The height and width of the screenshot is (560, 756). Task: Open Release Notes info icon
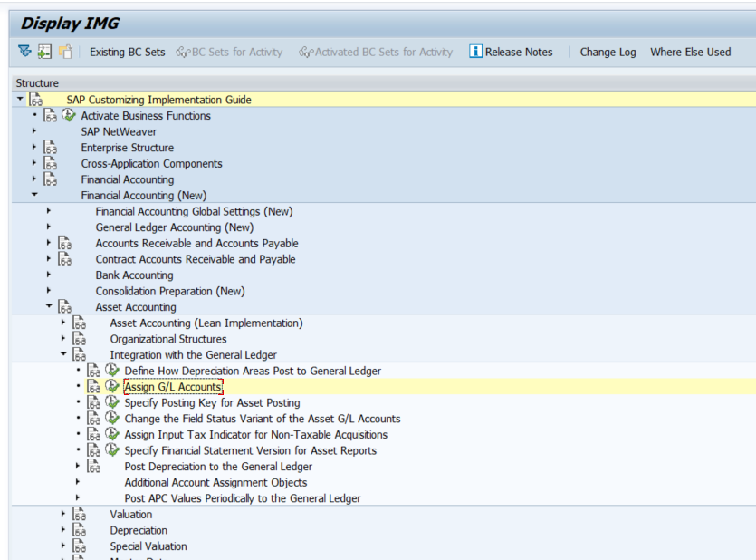tap(475, 51)
